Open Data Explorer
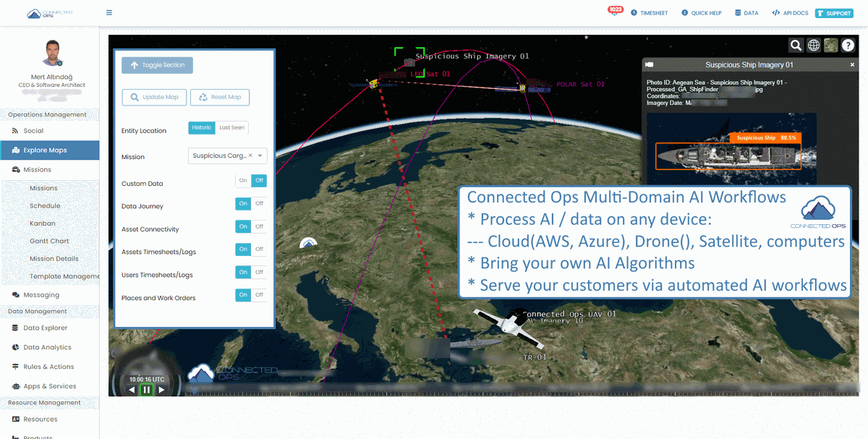This screenshot has height=439, width=868. pos(46,328)
